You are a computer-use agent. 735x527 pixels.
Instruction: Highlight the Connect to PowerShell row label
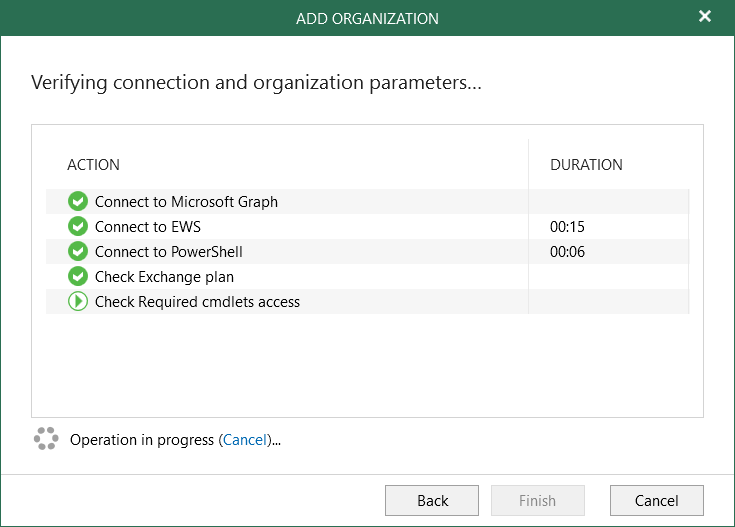168,252
